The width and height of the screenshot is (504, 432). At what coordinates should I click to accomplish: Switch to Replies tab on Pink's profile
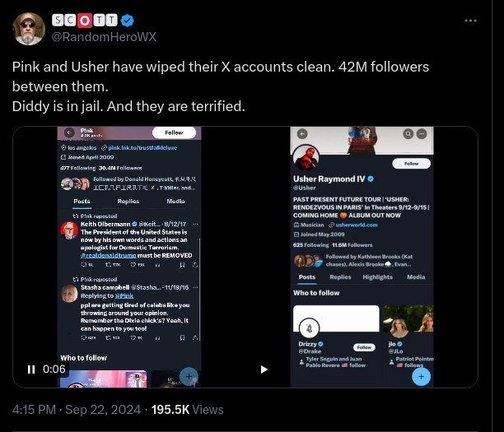point(128,201)
